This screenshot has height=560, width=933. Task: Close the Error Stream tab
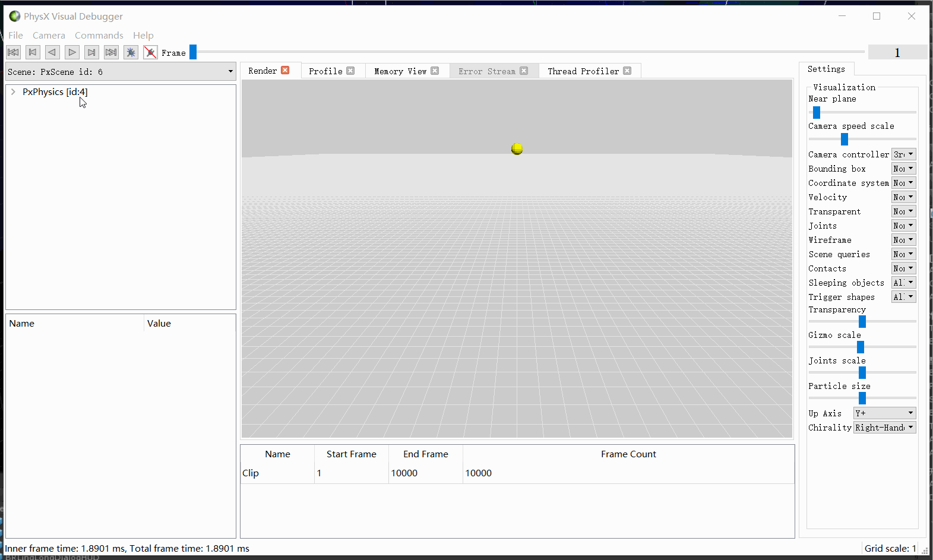[524, 71]
